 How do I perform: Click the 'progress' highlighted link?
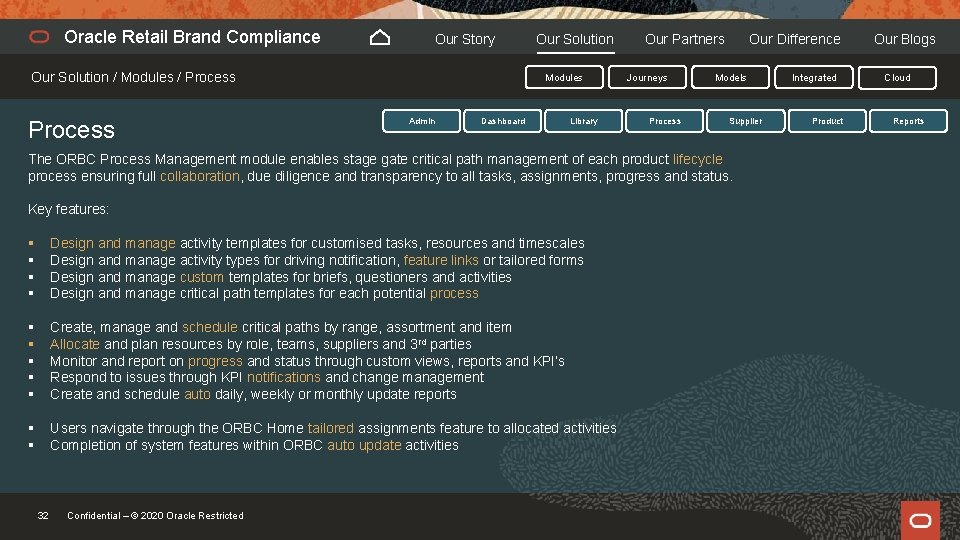coord(215,361)
